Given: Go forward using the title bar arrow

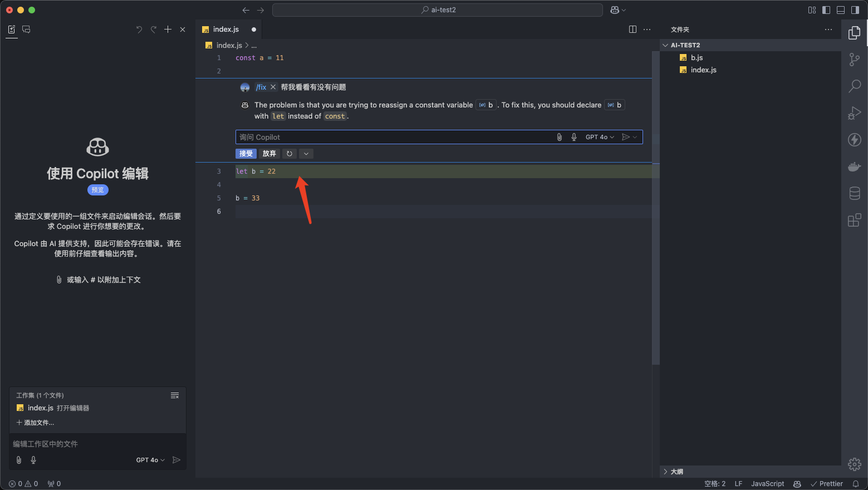Looking at the screenshot, I should coord(261,10).
